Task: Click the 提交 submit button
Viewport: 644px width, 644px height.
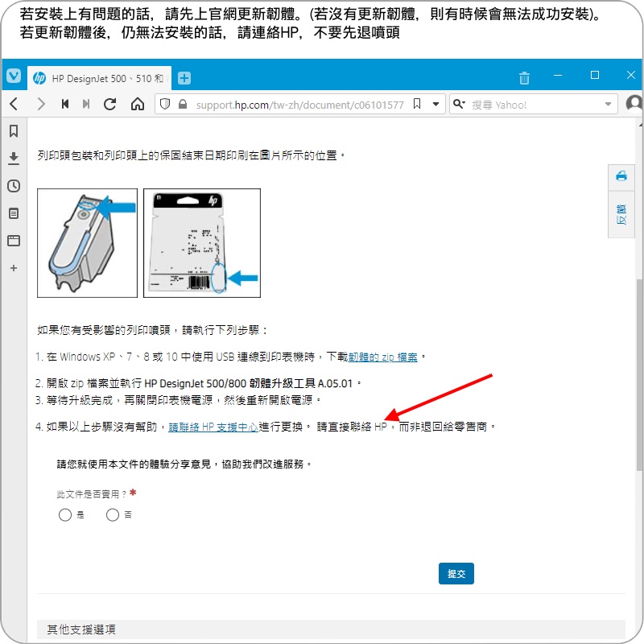Action: tap(456, 573)
